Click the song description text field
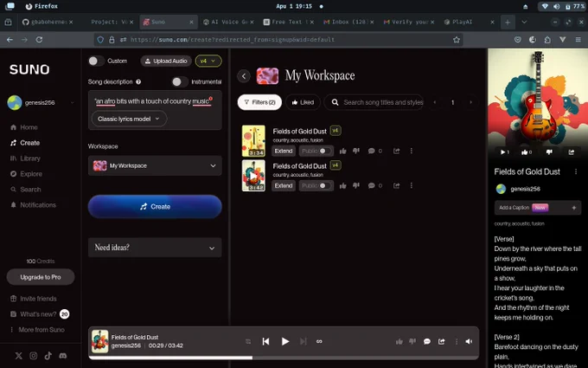Viewport: 588px width, 368px height. [x=155, y=101]
